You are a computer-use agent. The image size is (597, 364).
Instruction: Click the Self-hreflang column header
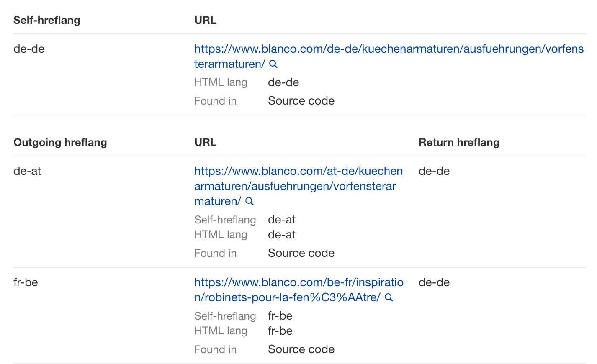pyautogui.click(x=46, y=20)
